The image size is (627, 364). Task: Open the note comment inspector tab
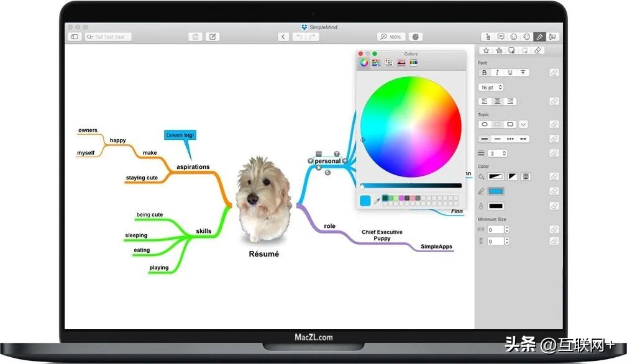click(501, 37)
